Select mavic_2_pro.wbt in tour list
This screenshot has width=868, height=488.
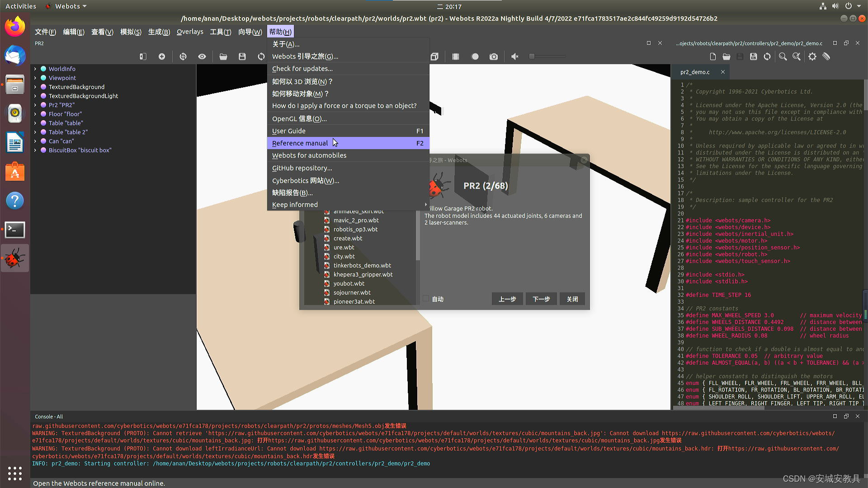point(356,220)
